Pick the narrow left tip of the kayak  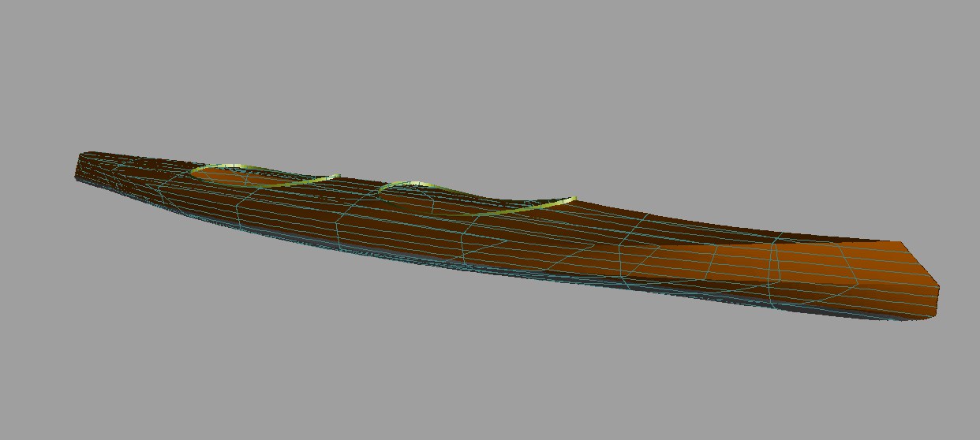coord(80,166)
